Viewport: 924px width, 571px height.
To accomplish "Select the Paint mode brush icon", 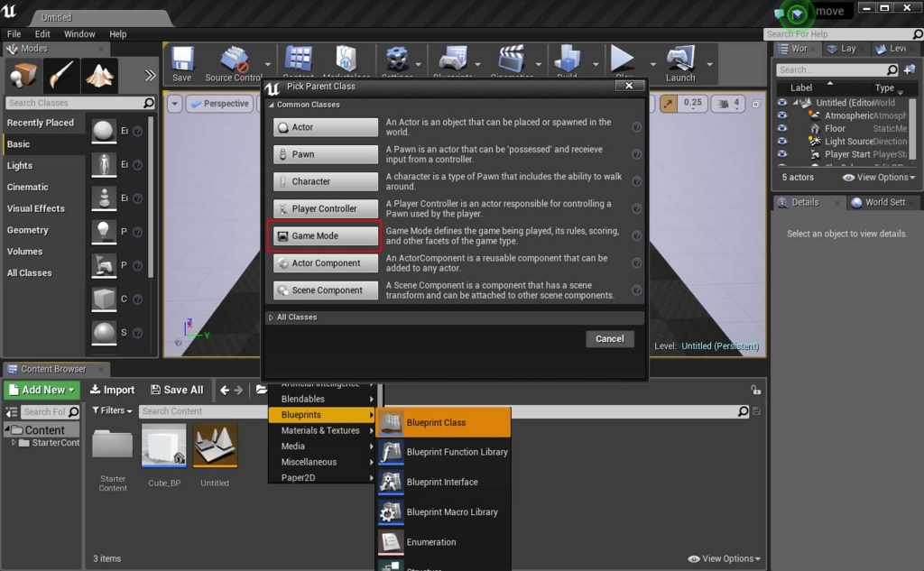I will tap(61, 76).
